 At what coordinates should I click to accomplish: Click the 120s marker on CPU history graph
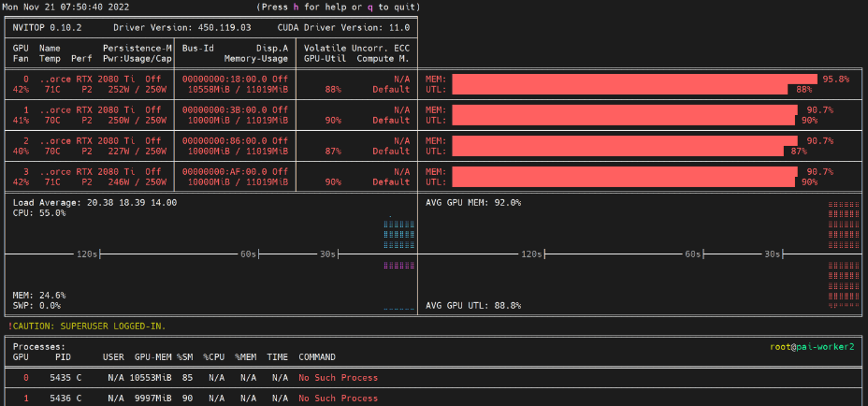click(88, 254)
